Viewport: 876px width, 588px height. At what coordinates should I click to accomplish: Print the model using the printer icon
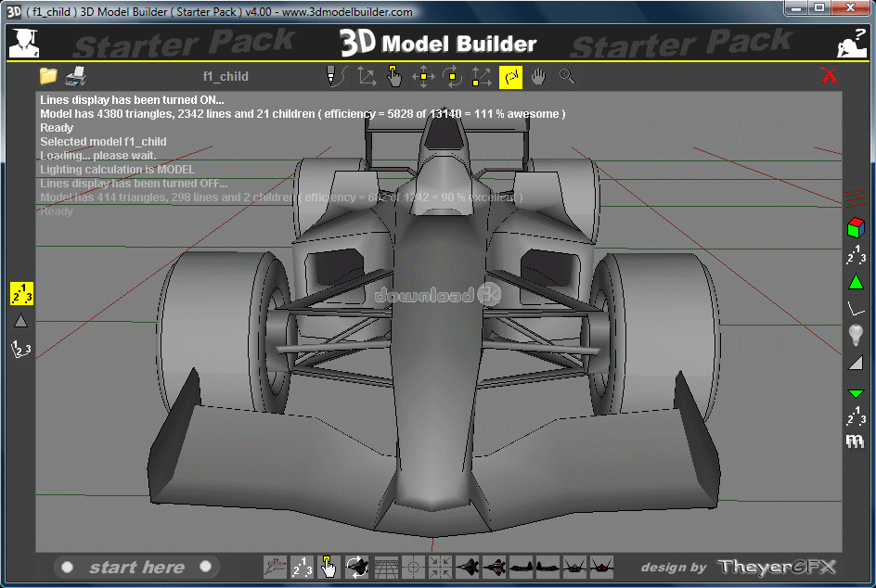point(75,76)
